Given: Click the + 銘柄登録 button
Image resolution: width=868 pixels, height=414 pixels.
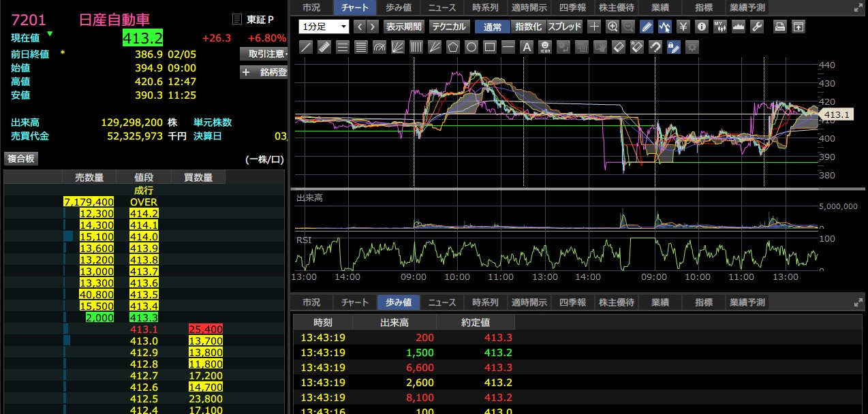Looking at the screenshot, I should pyautogui.click(x=264, y=71).
